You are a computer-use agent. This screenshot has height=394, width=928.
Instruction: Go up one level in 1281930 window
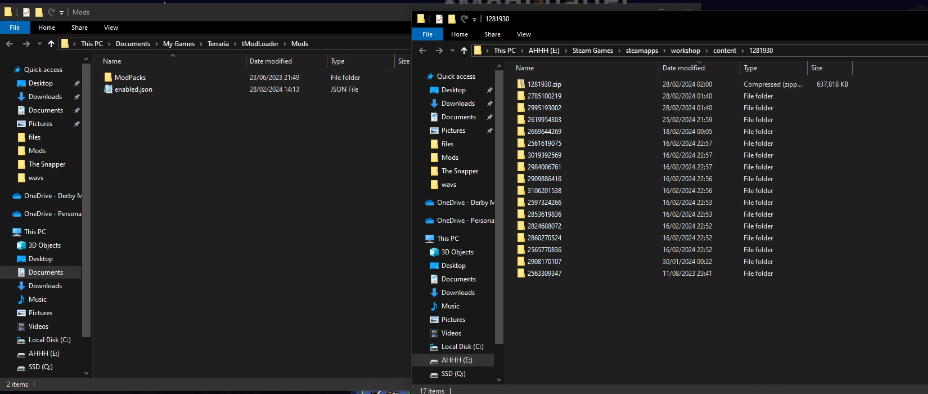pos(464,51)
